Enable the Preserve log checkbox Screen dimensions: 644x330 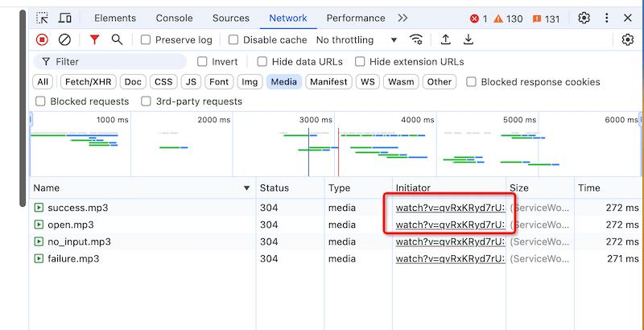[x=146, y=39]
